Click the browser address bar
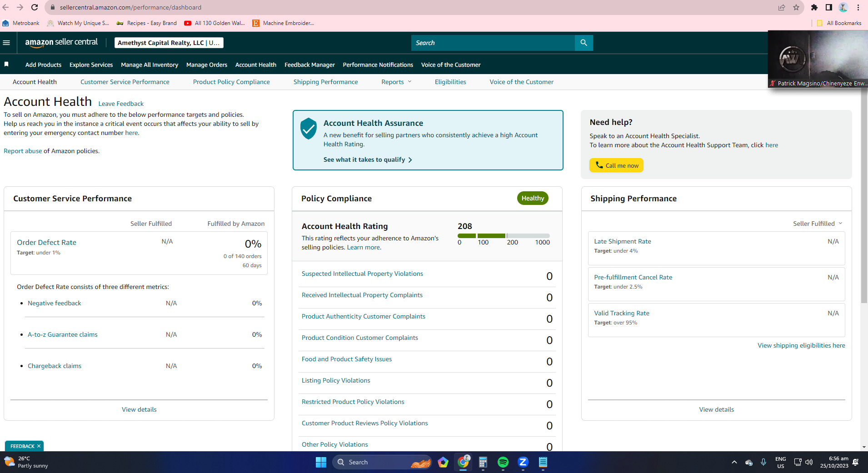 click(409, 7)
